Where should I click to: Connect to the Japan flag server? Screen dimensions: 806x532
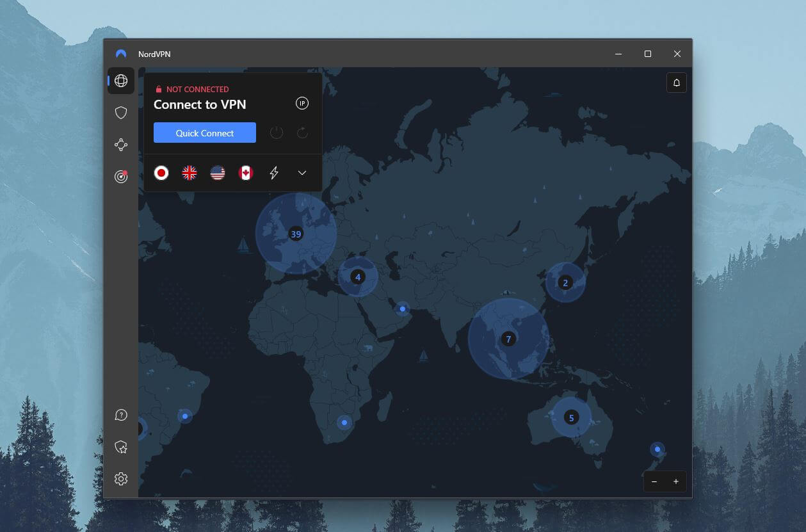click(161, 173)
